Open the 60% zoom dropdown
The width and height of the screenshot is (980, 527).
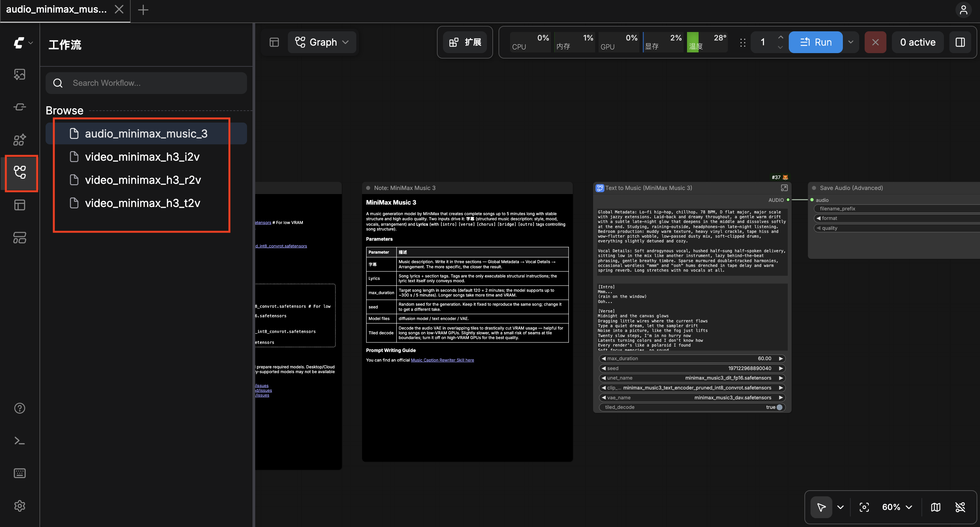click(x=897, y=507)
